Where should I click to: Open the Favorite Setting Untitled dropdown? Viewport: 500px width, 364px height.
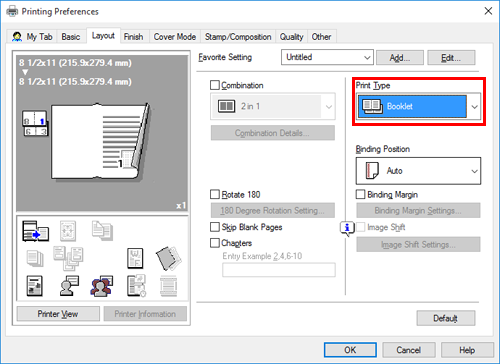tap(327, 57)
